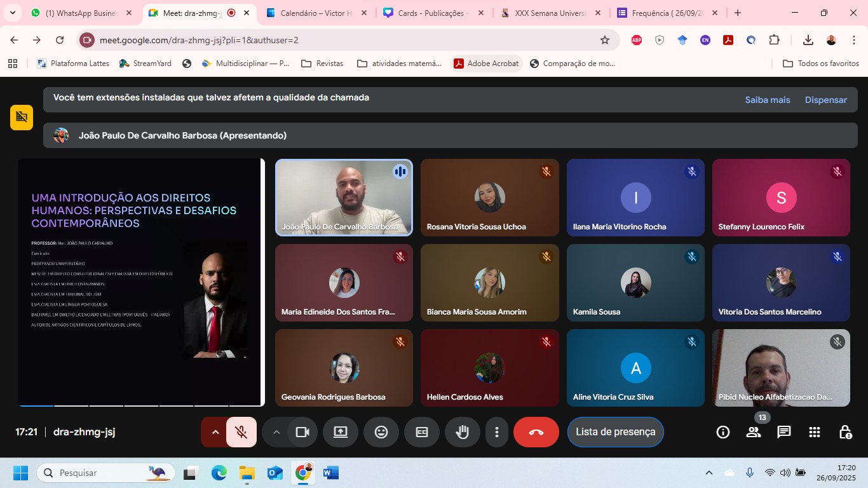Open the activities grid icon
Screen dimensions: 868x488
[814, 432]
